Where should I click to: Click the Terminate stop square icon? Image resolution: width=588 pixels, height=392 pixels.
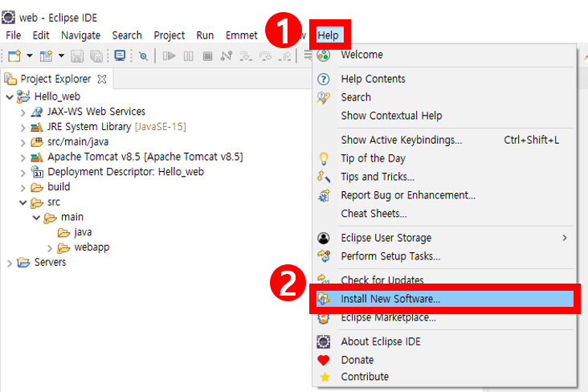coord(207,56)
